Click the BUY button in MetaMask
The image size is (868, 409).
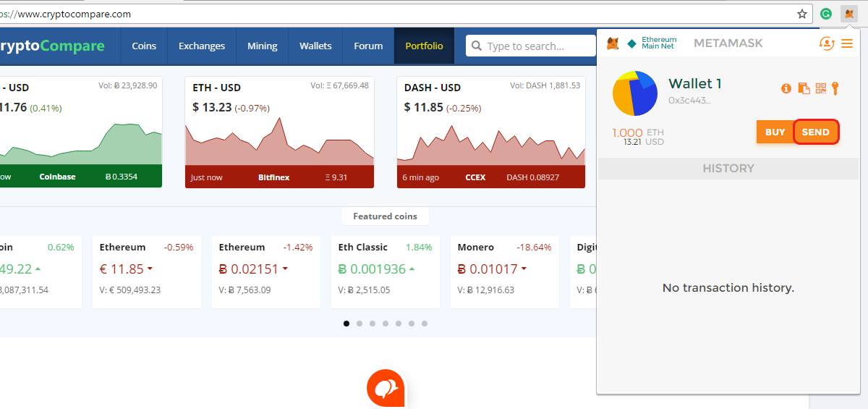point(775,132)
